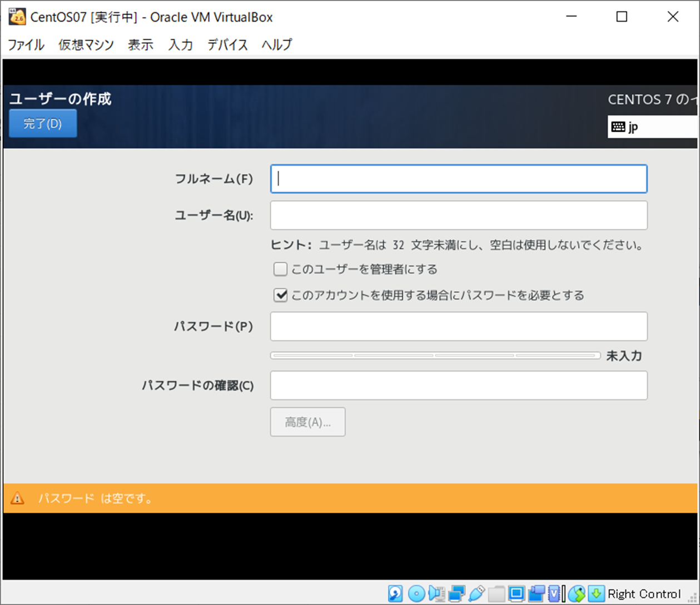Open the 仮想マシン menu

86,44
